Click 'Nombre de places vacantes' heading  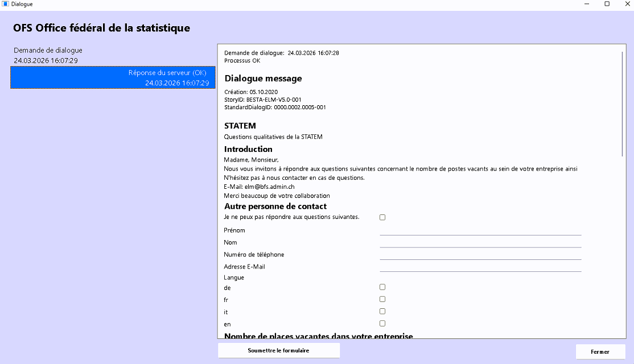[x=319, y=336]
